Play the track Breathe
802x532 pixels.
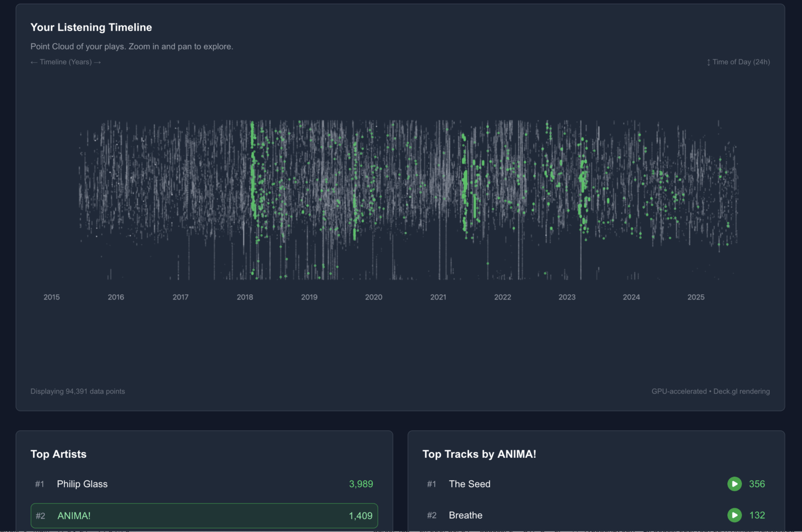734,515
